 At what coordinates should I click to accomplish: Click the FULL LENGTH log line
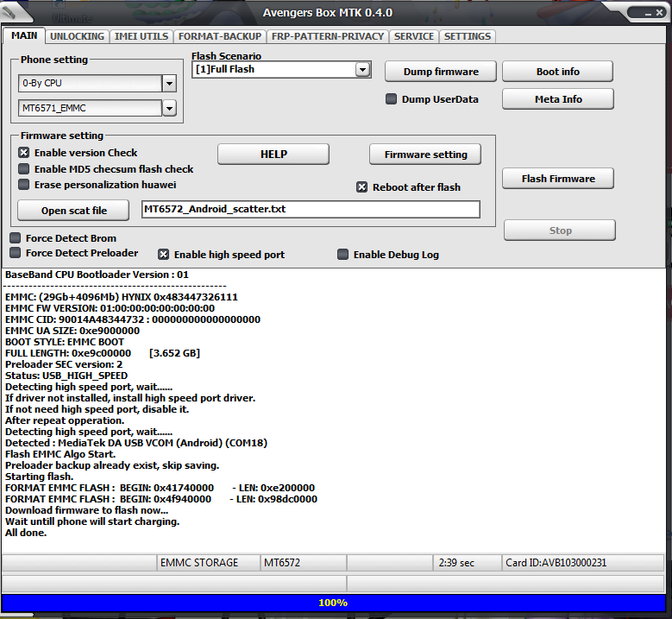(103, 353)
